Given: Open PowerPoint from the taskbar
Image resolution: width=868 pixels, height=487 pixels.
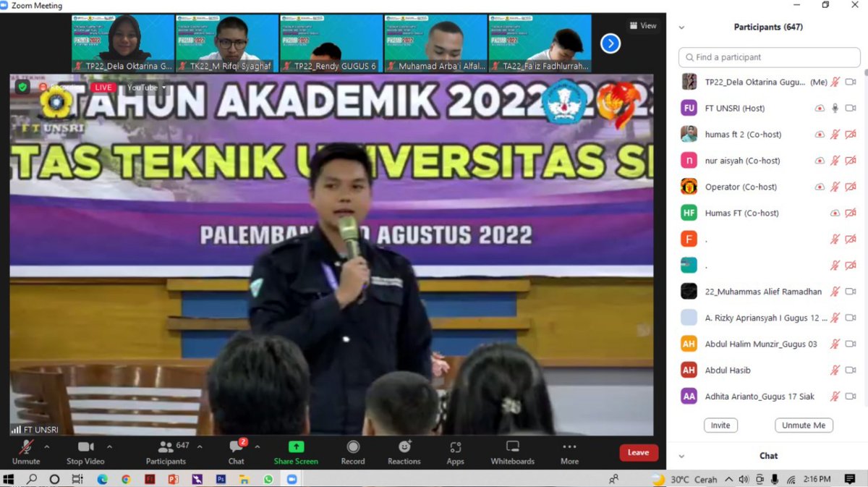Looking at the screenshot, I should [x=173, y=479].
